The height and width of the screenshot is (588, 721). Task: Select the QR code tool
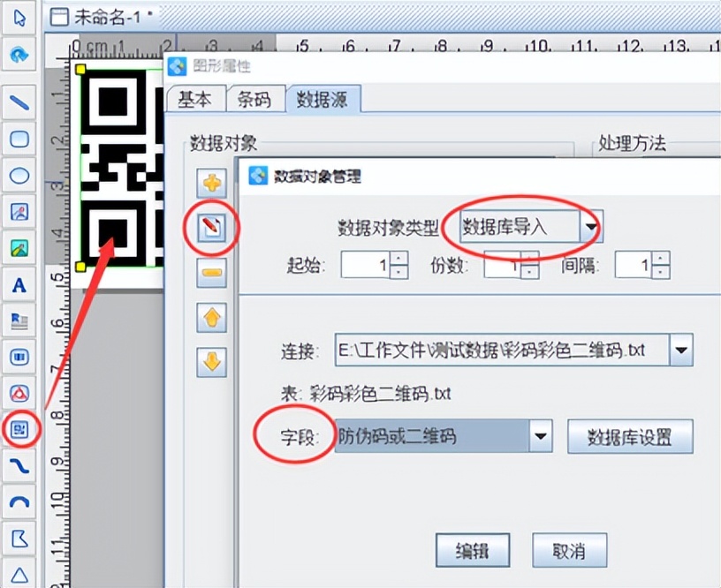[x=19, y=429]
